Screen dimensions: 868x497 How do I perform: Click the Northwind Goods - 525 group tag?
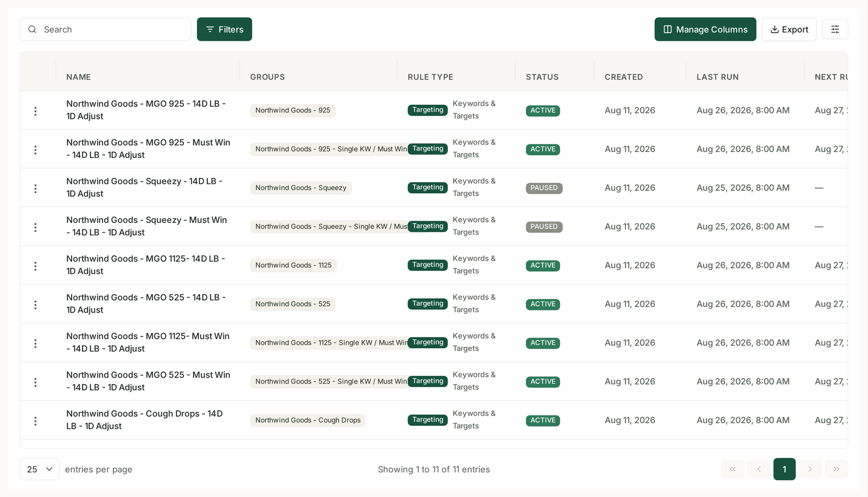pyautogui.click(x=293, y=304)
